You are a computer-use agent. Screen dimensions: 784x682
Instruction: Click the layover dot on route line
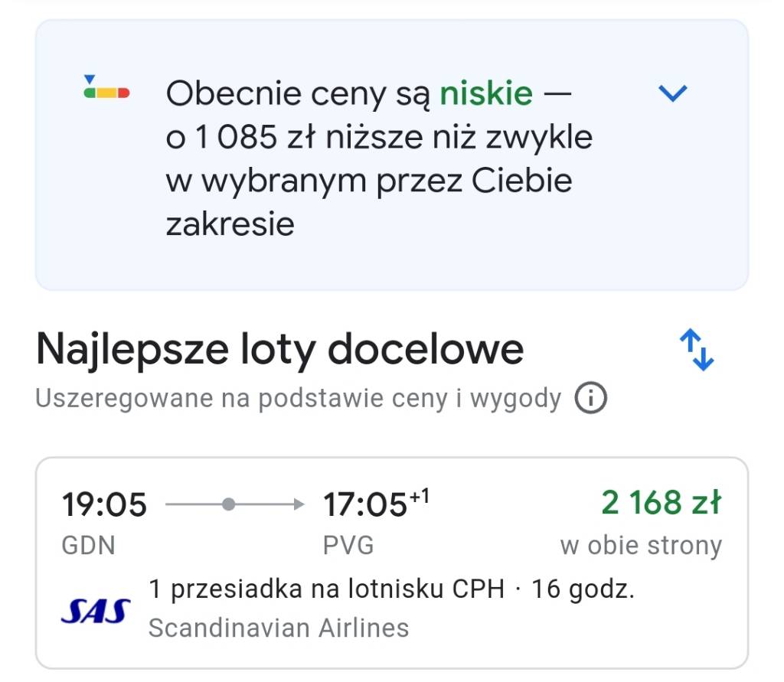tap(228, 504)
